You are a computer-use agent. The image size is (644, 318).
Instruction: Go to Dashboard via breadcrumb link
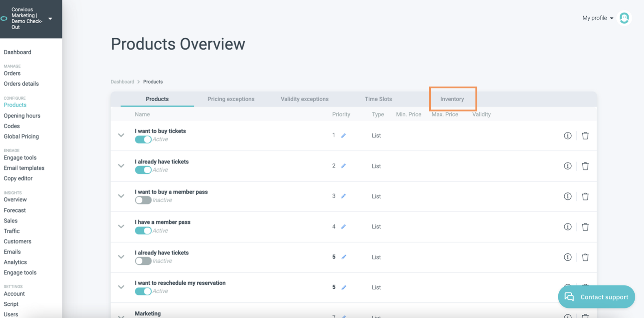point(122,82)
